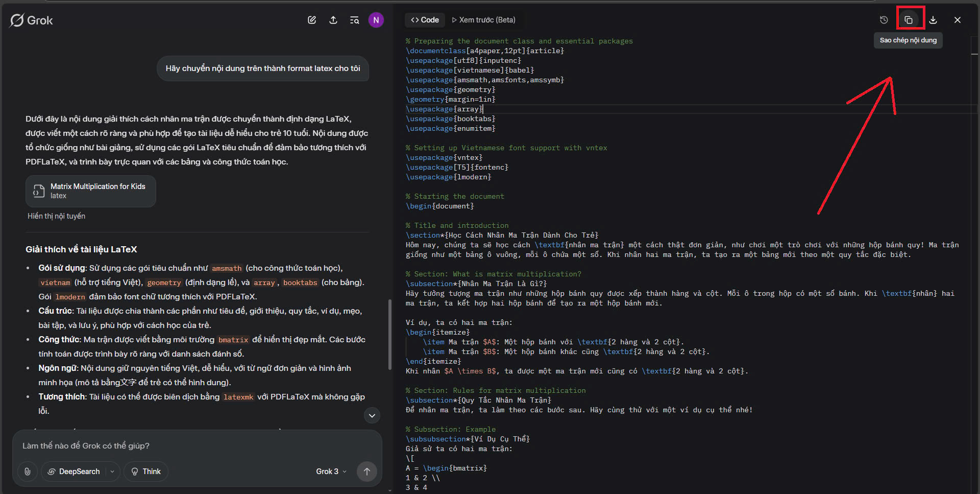Toggle the Think mode
Viewport: 980px width, 494px height.
[146, 472]
